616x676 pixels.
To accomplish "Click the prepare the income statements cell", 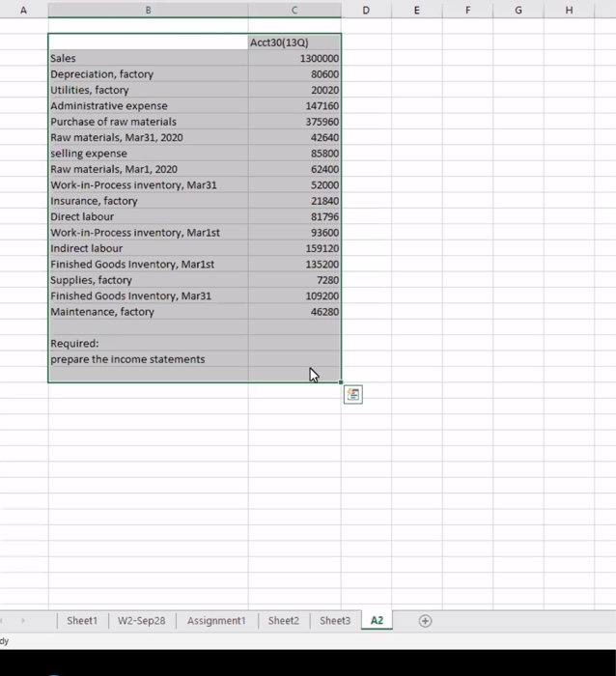I will click(149, 359).
